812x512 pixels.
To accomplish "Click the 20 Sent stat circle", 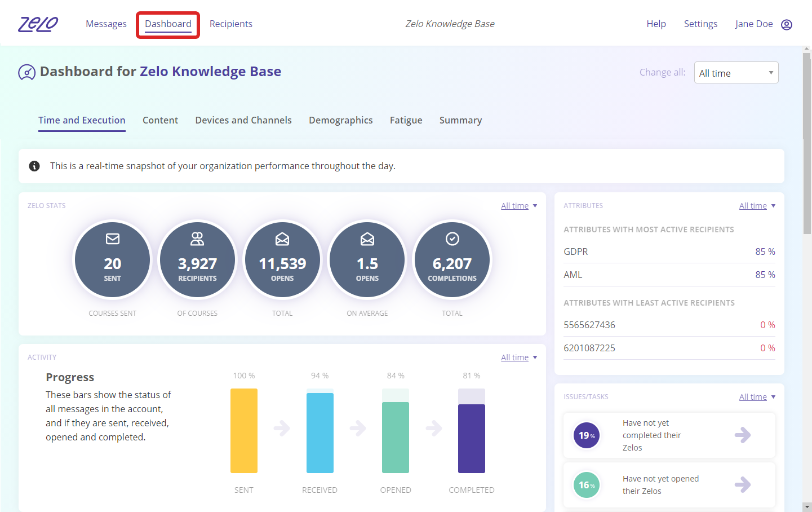I will (x=113, y=259).
